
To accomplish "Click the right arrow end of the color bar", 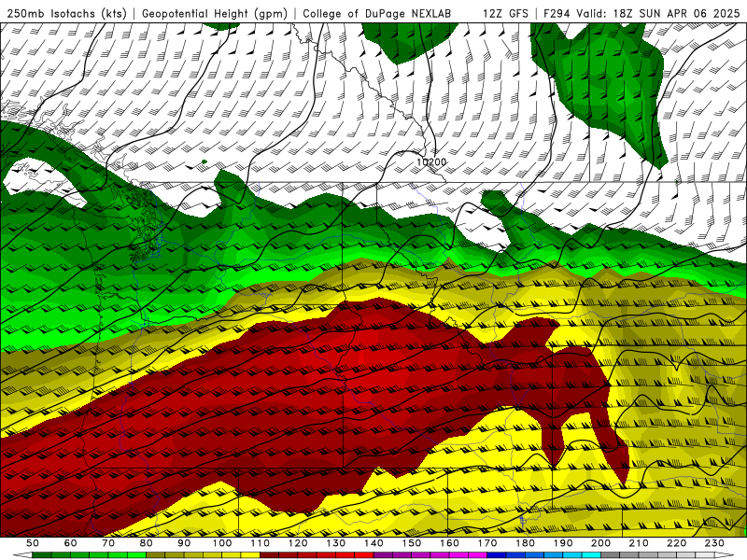I will coord(725,555).
